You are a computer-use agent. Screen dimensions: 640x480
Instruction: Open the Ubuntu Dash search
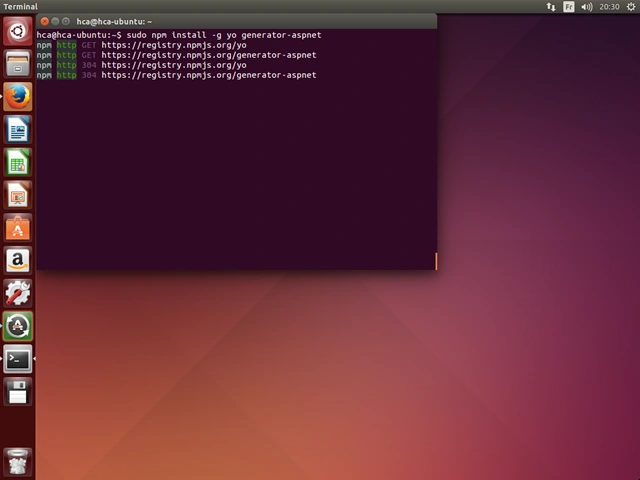pos(18,31)
